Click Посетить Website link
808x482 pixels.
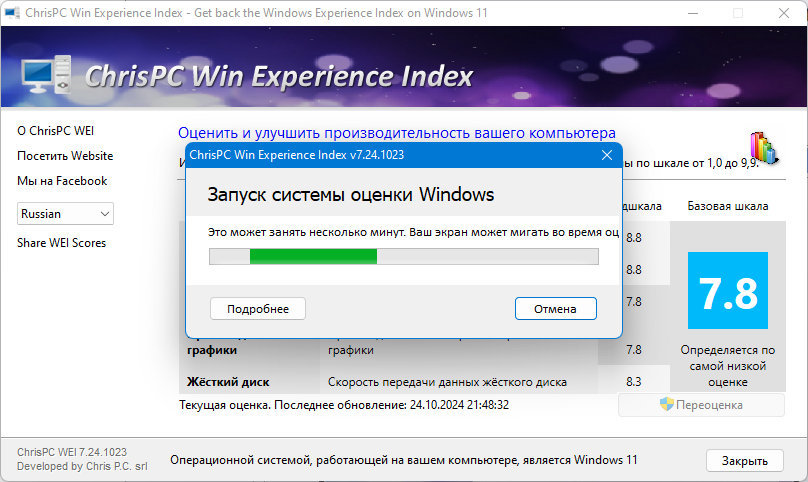[x=65, y=156]
